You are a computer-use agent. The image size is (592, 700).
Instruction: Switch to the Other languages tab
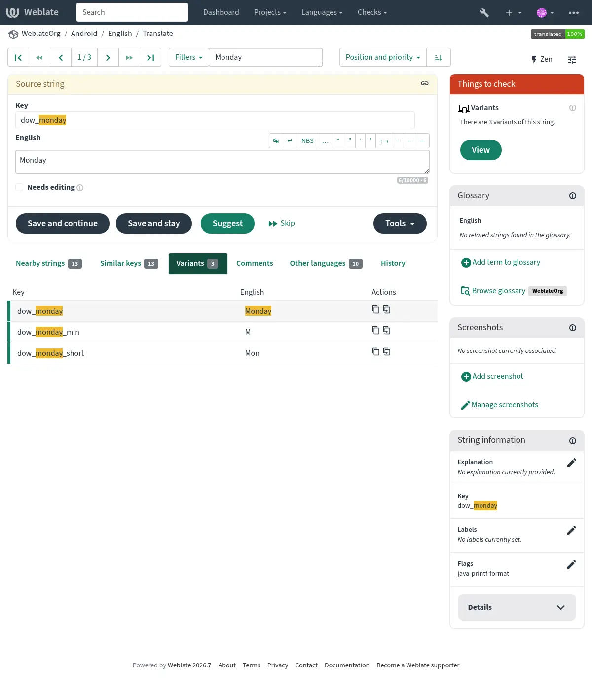point(326,263)
